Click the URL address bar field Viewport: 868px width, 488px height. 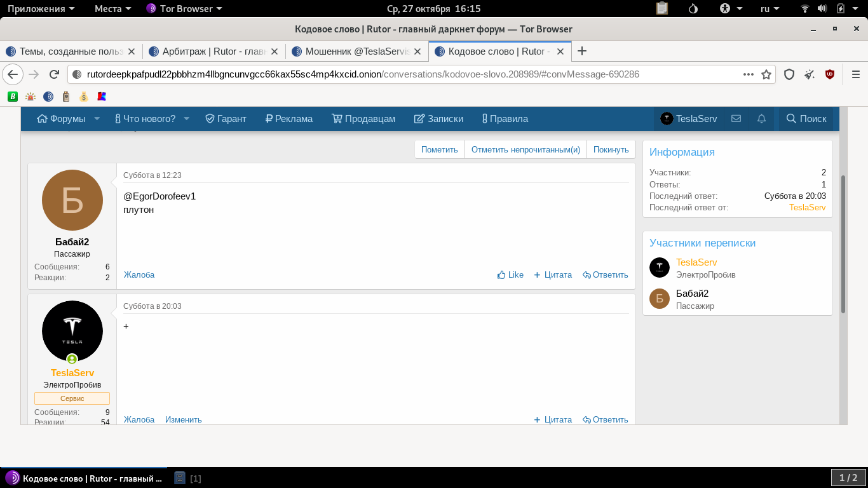(x=407, y=74)
